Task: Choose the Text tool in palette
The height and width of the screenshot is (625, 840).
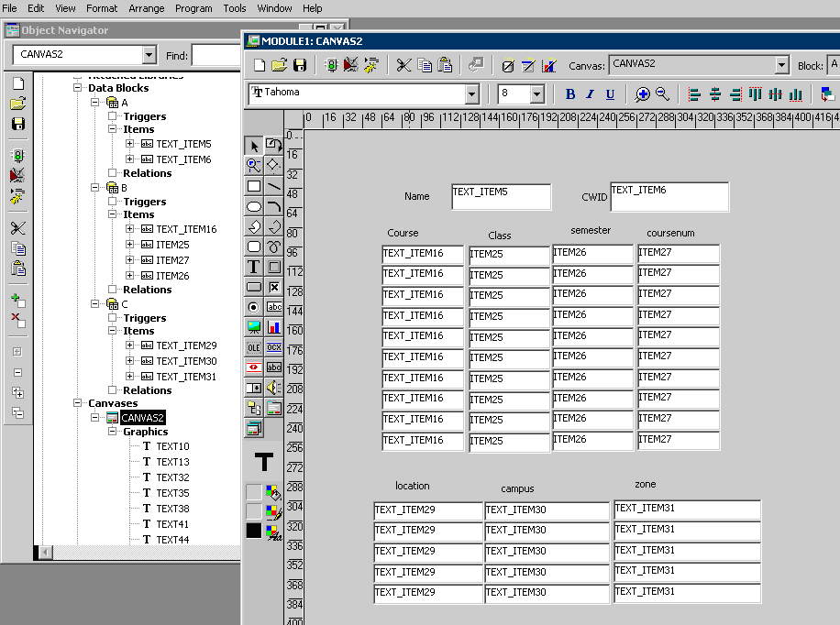Action: (254, 267)
